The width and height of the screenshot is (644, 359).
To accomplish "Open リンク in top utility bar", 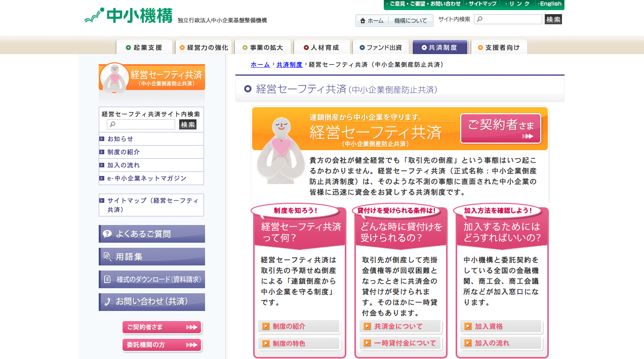I will tap(518, 4).
